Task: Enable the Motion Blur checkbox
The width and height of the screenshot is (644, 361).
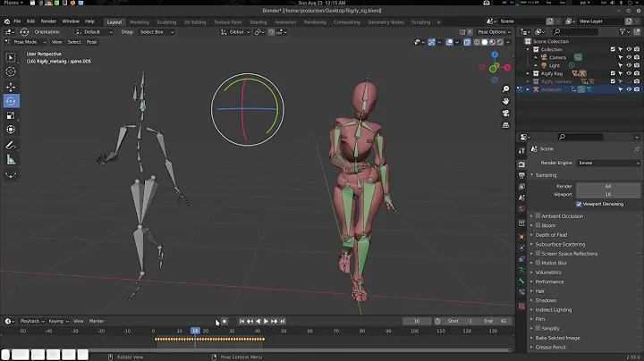Action: point(538,263)
